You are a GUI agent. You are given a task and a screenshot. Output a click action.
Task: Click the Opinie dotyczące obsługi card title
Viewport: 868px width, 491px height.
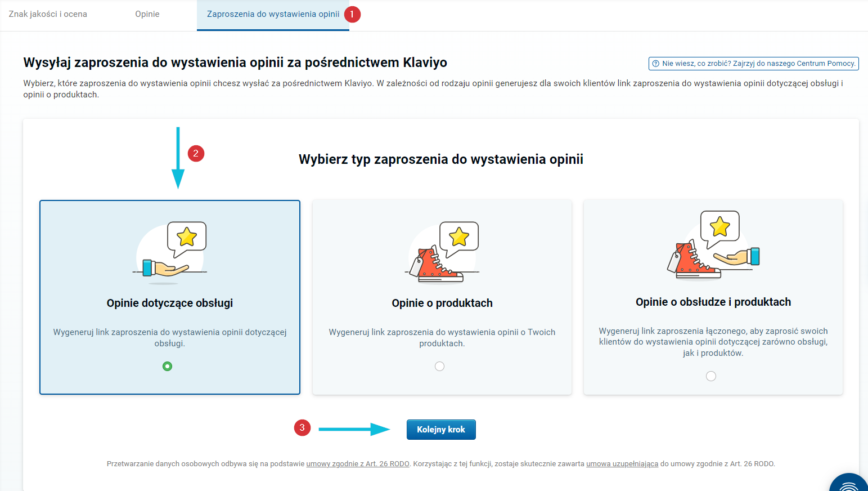tap(170, 303)
